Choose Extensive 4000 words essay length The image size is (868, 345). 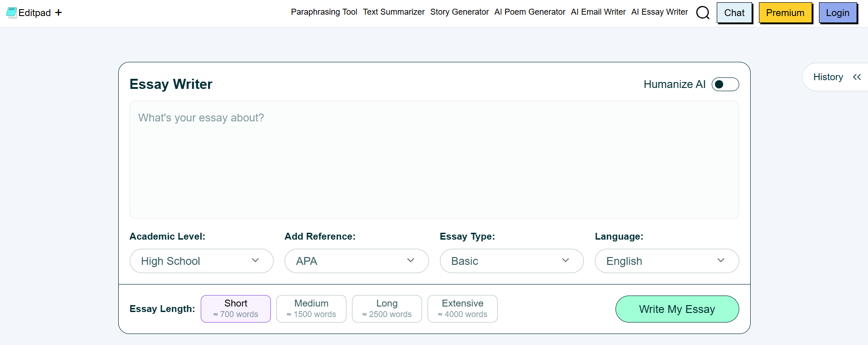tap(462, 309)
